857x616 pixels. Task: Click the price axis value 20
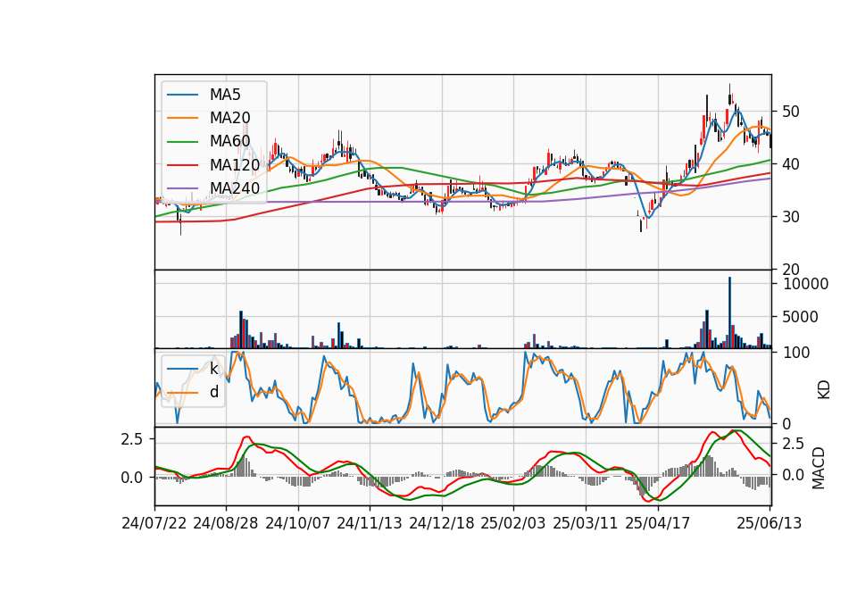[x=790, y=270]
